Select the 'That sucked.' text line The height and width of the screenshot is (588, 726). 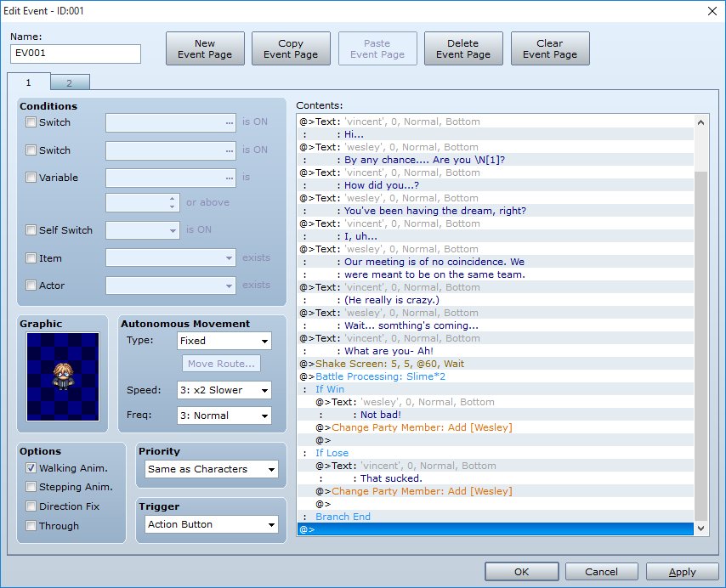click(496, 478)
